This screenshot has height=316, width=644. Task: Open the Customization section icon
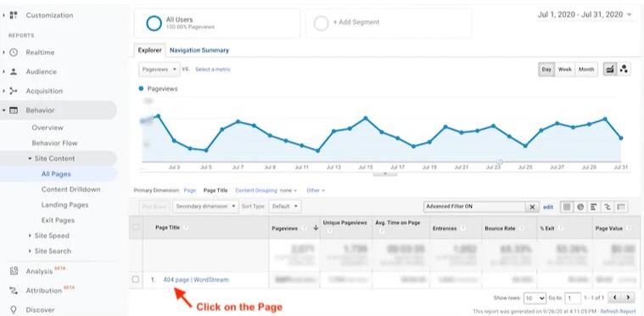pyautogui.click(x=14, y=15)
